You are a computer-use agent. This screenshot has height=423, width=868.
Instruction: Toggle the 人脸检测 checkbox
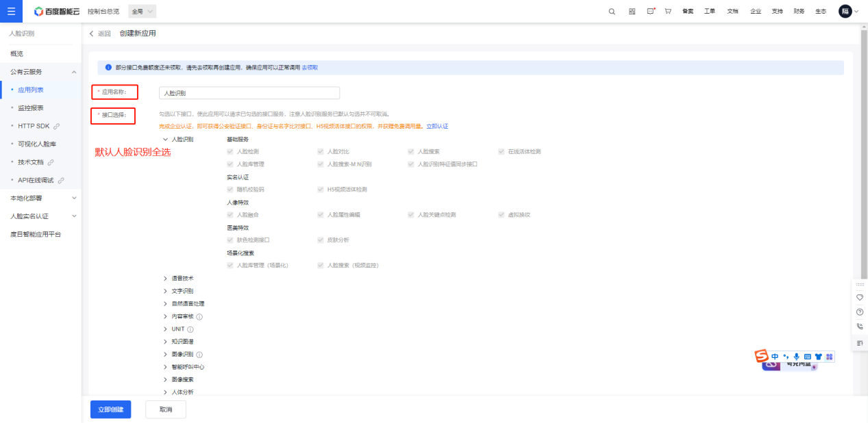[230, 151]
